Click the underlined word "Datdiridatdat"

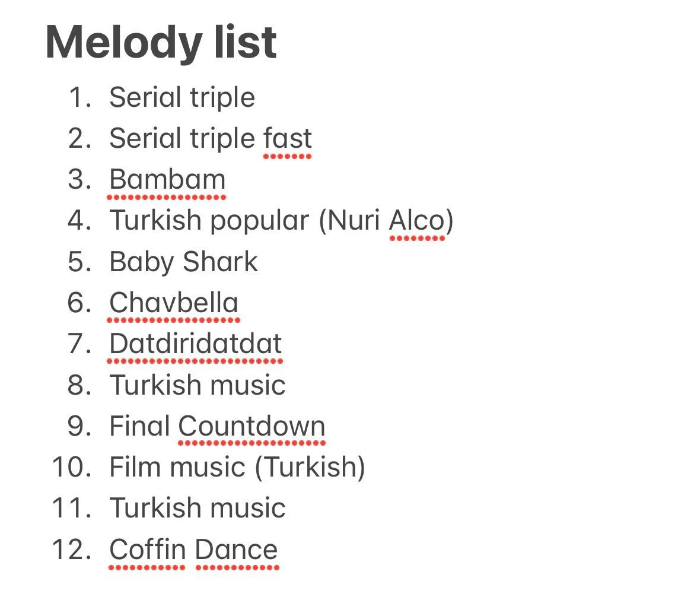click(195, 344)
